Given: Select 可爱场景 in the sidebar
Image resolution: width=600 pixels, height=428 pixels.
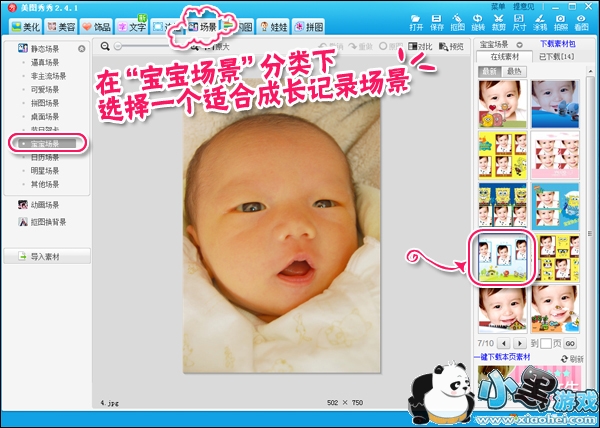Looking at the screenshot, I should [x=45, y=90].
